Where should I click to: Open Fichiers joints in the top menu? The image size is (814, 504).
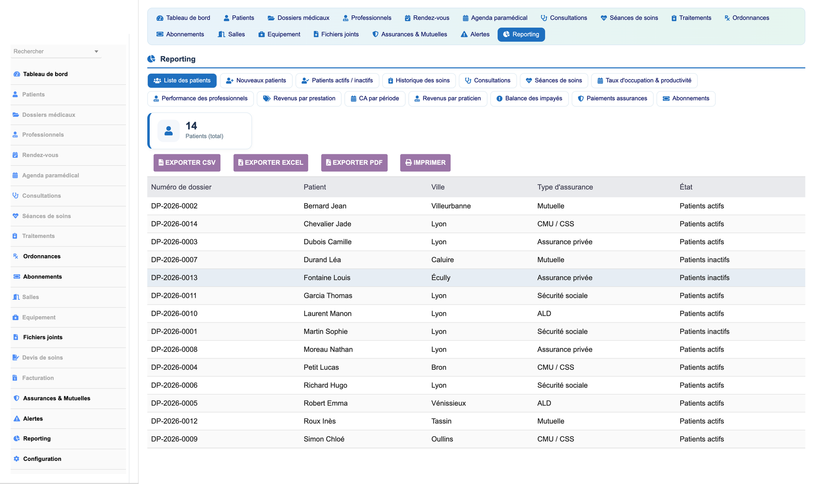[x=336, y=34]
